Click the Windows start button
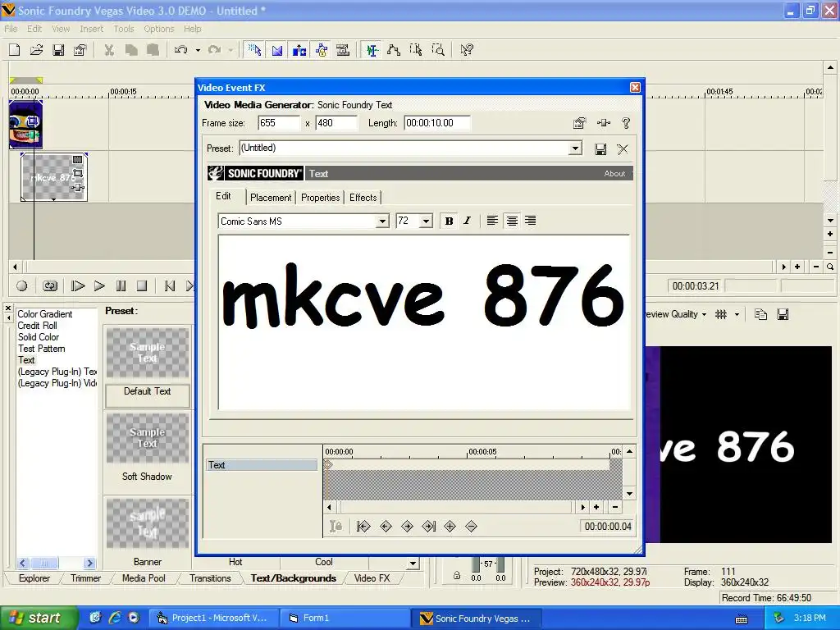 point(39,618)
